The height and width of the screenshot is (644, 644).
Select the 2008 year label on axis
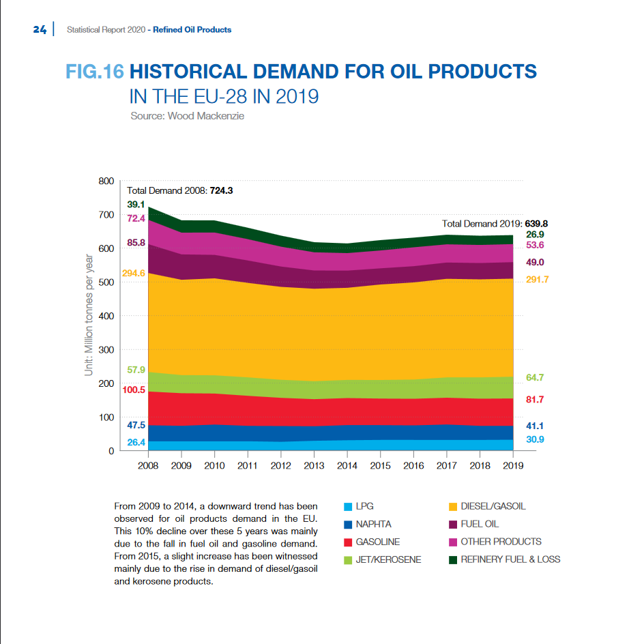(148, 466)
